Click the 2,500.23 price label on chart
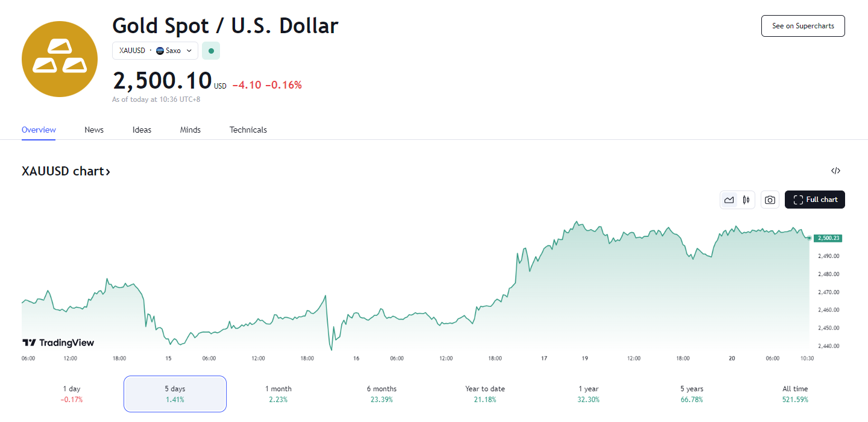 [828, 238]
